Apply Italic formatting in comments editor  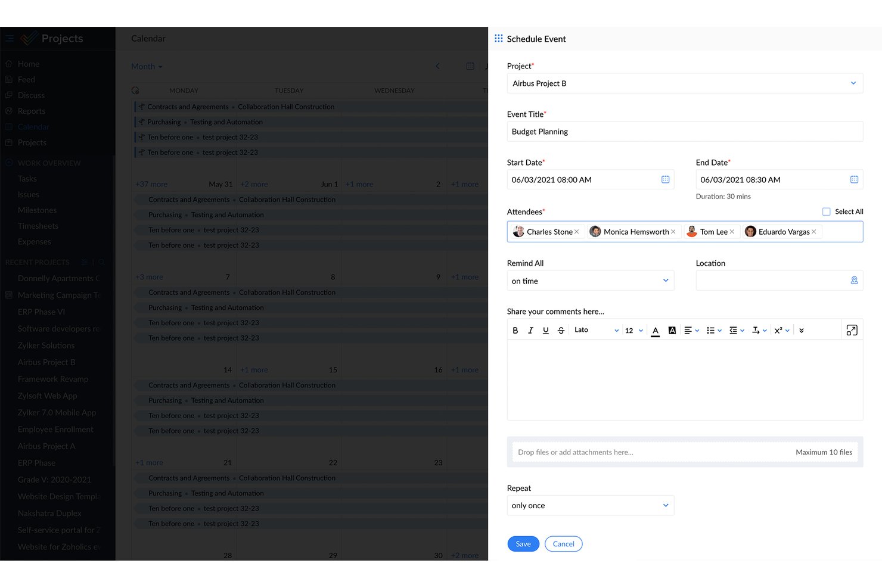530,331
